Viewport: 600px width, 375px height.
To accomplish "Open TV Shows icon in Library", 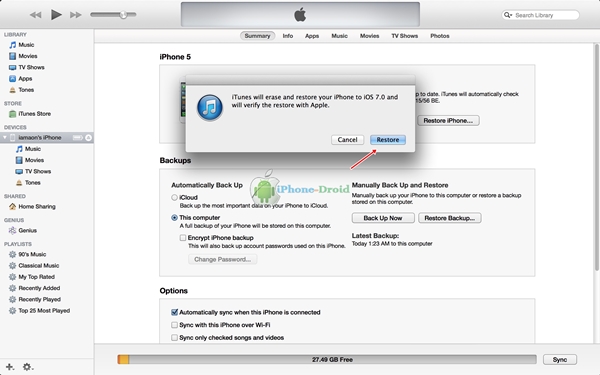I will click(x=13, y=67).
